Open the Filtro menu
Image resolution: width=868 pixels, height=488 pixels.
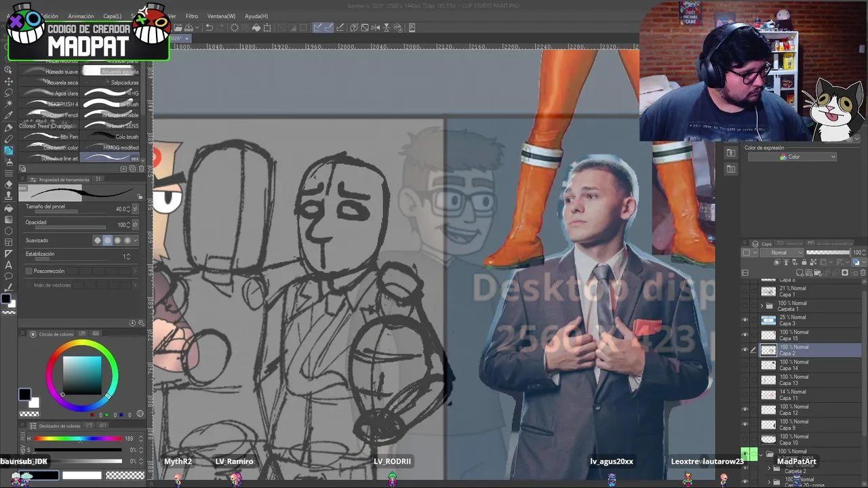pyautogui.click(x=192, y=16)
